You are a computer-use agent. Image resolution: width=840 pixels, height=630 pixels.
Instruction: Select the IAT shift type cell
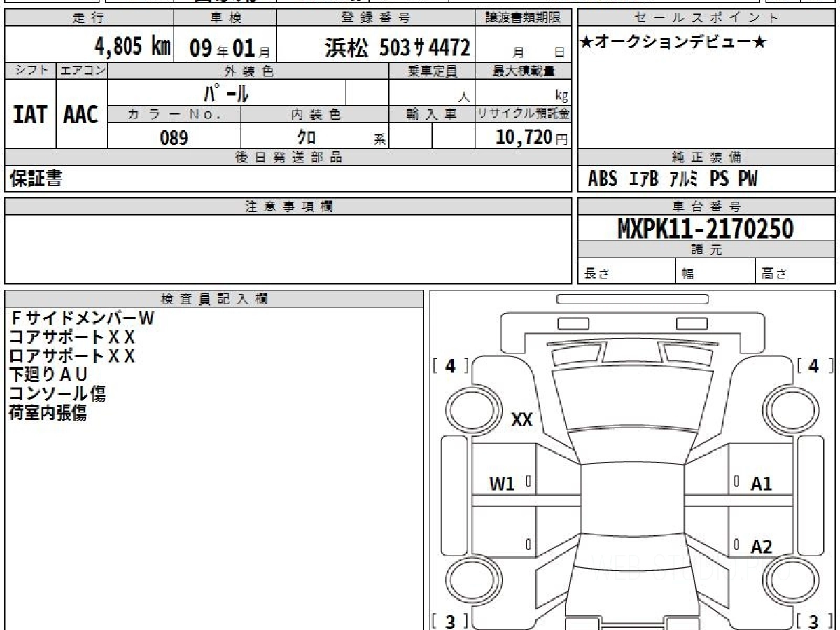(30, 115)
